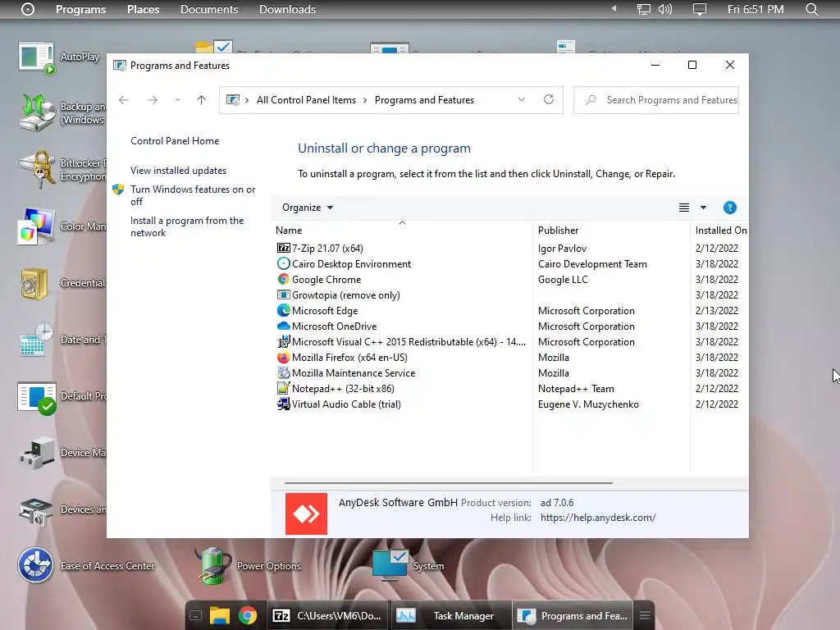840x630 pixels.
Task: Go back with the back arrow
Action: [124, 100]
